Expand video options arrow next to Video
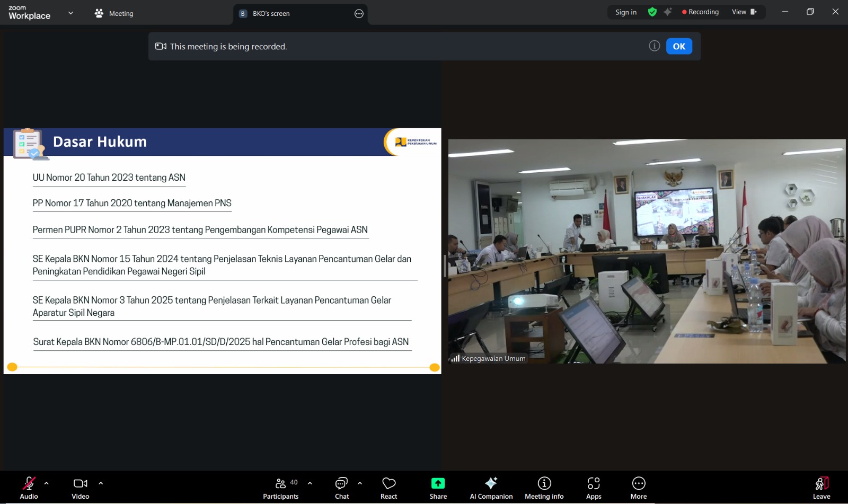 pyautogui.click(x=101, y=483)
